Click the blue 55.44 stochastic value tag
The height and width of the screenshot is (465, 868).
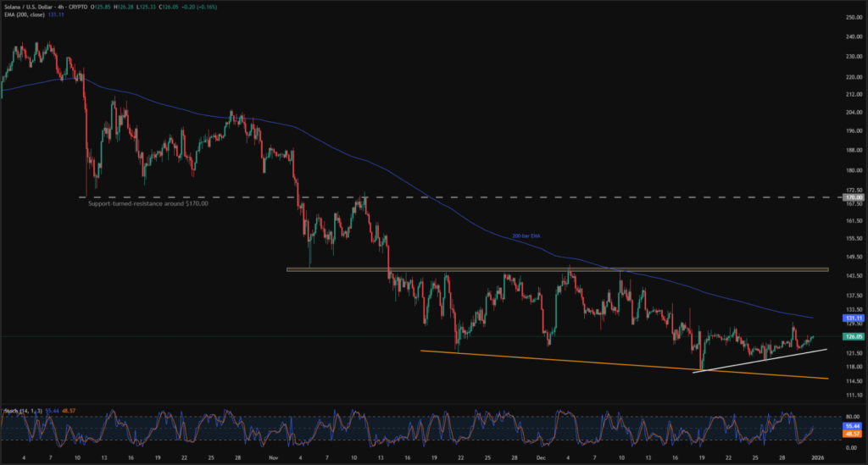pos(853,426)
